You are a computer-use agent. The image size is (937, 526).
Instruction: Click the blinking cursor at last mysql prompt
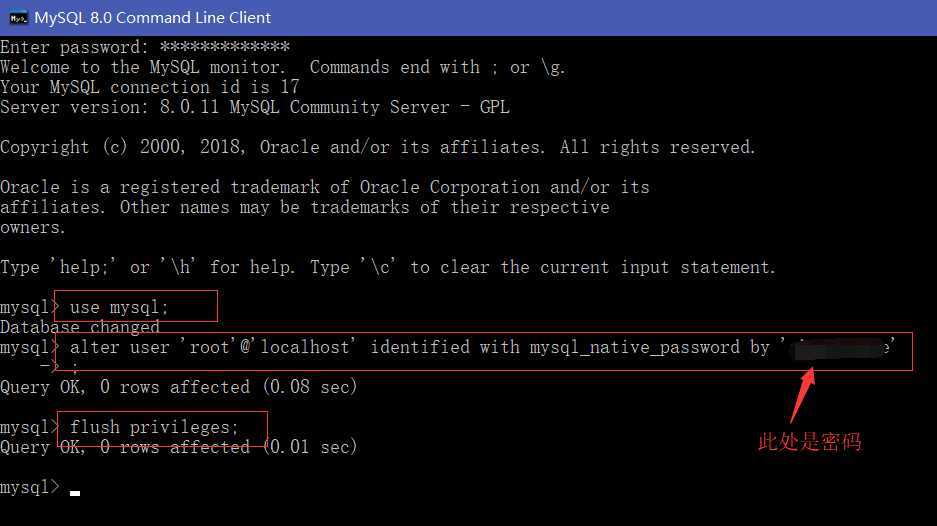pos(75,491)
